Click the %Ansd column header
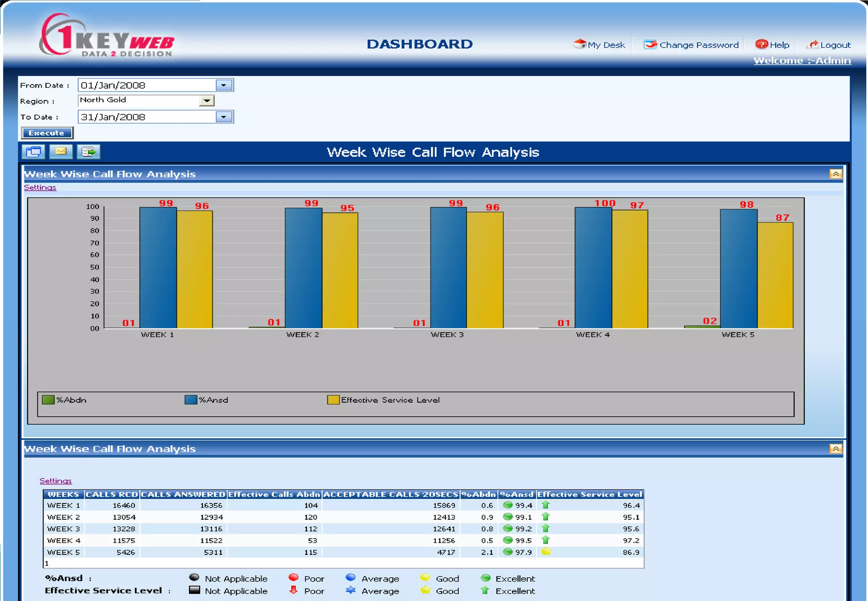The image size is (868, 601). (x=517, y=494)
